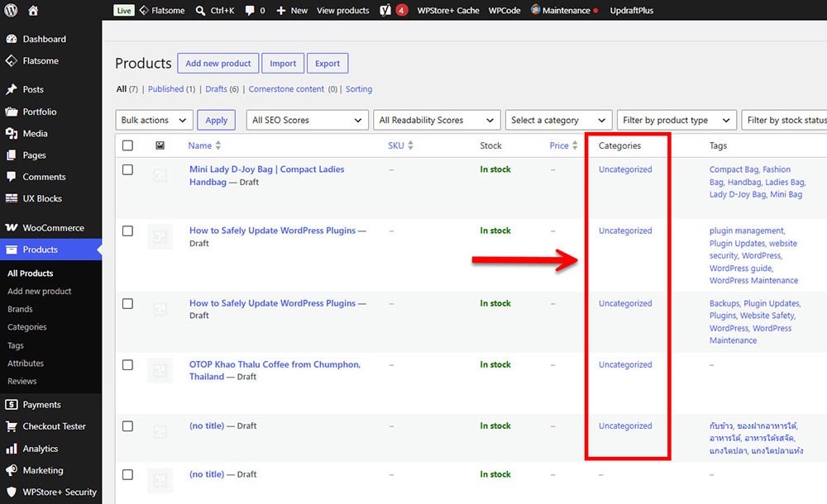This screenshot has width=827, height=504.
Task: Open WPCode in admin bar
Action: coord(504,10)
